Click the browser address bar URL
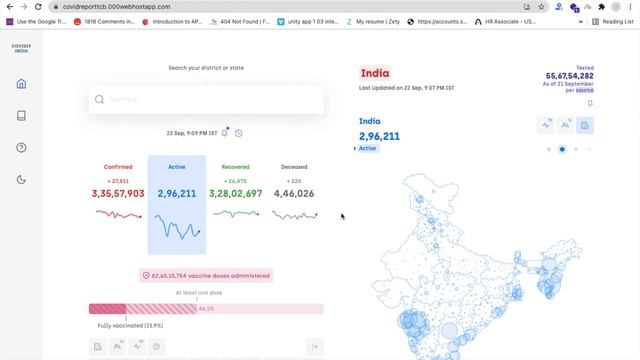The height and width of the screenshot is (360, 640). coord(116,7)
